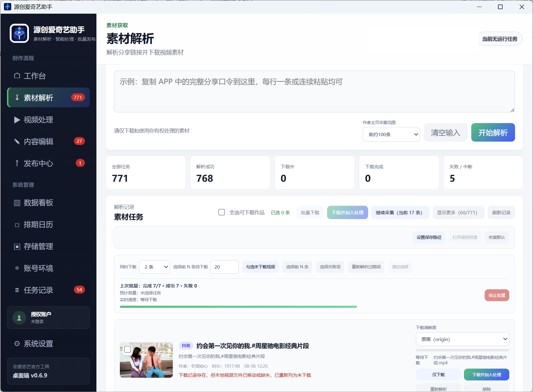533x392 pixels.
Task: Click the list icon beside 任务记录
Action: click(17, 290)
